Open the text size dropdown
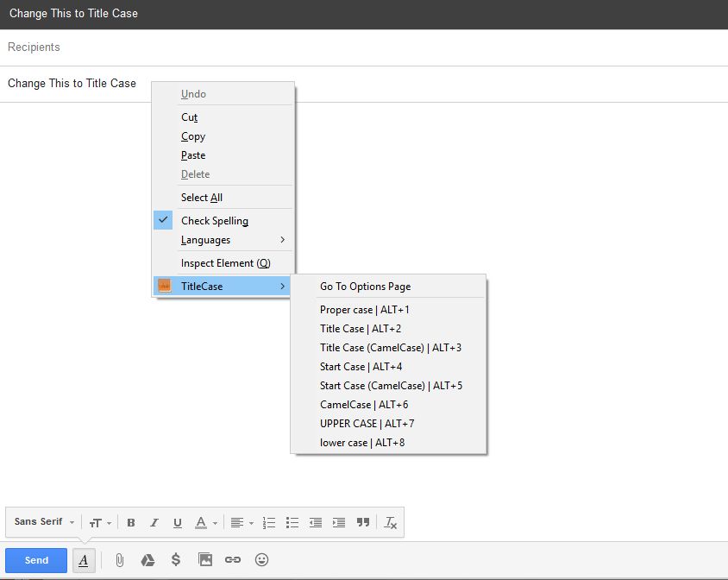The height and width of the screenshot is (580, 728). pyautogui.click(x=98, y=522)
